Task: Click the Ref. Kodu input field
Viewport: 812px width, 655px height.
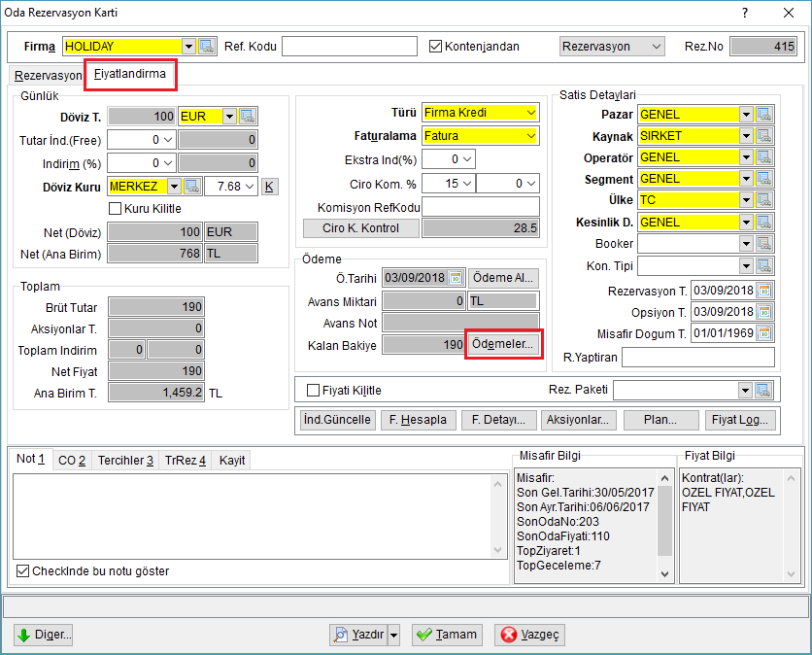Action: [350, 46]
